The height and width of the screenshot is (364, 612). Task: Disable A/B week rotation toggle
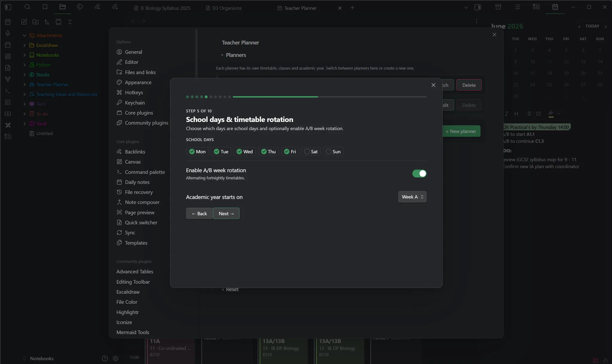[x=419, y=174]
